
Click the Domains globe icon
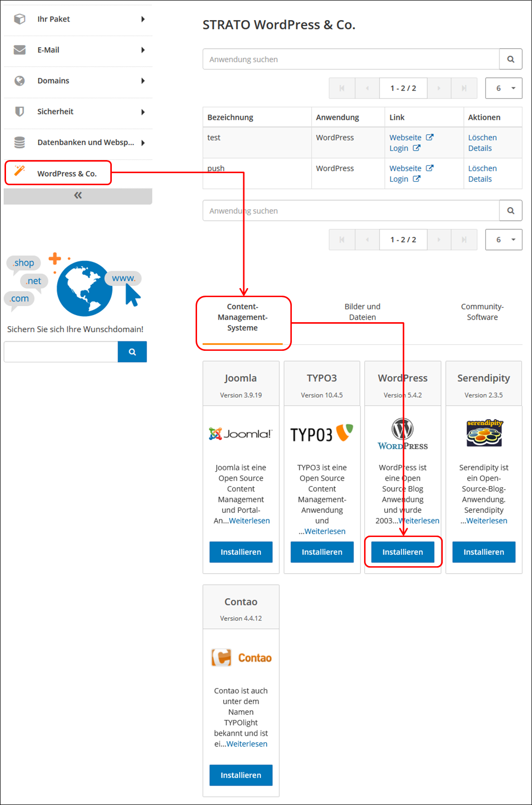click(20, 81)
